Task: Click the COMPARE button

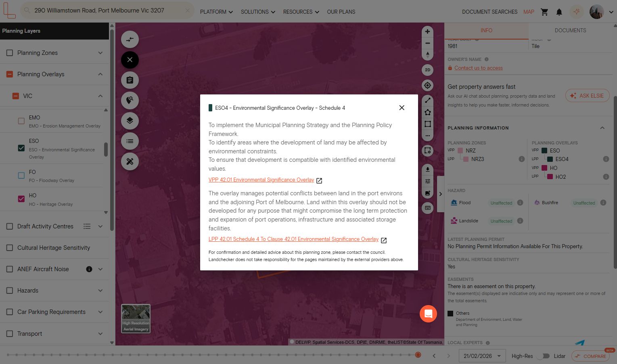Action: (x=590, y=356)
